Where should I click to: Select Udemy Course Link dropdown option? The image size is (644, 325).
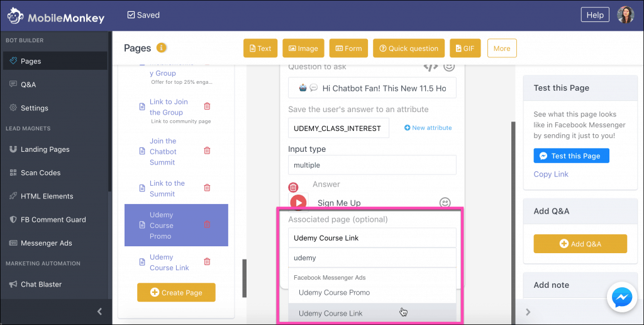pyautogui.click(x=372, y=313)
